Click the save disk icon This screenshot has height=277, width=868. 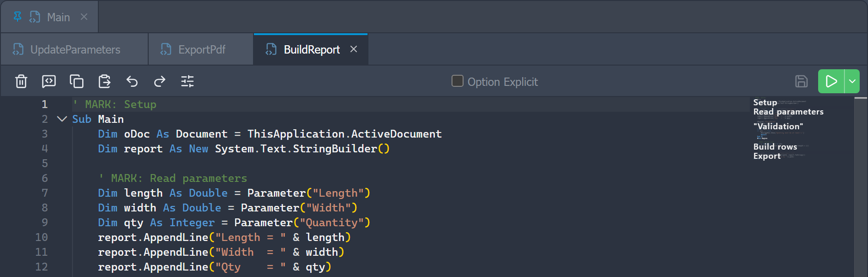coord(802,81)
